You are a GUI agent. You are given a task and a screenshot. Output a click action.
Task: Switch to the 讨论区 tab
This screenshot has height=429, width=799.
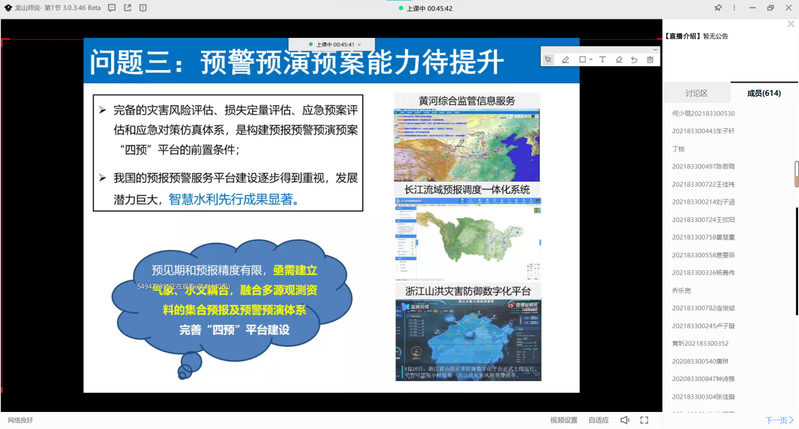coord(696,93)
